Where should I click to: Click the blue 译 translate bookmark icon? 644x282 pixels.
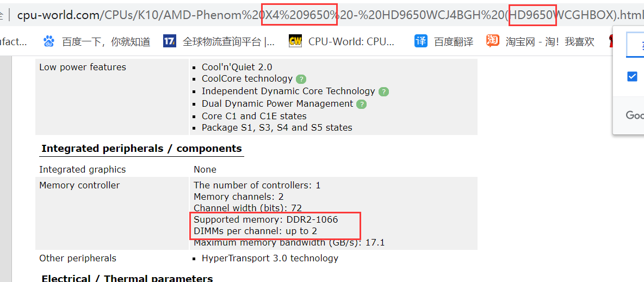[x=421, y=41]
